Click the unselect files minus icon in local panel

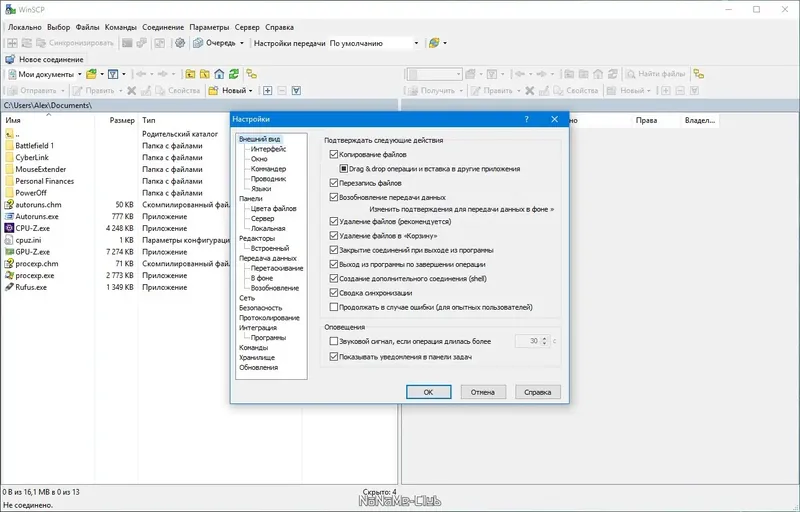point(282,91)
